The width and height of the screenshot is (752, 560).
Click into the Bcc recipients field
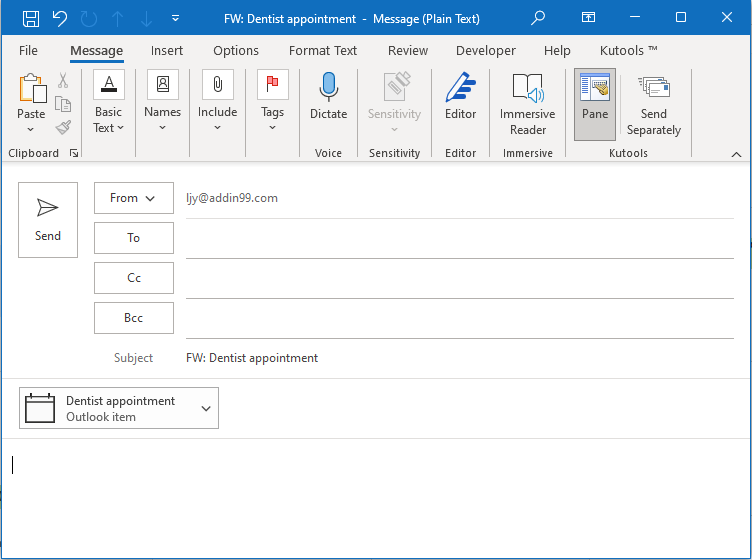pyautogui.click(x=459, y=318)
